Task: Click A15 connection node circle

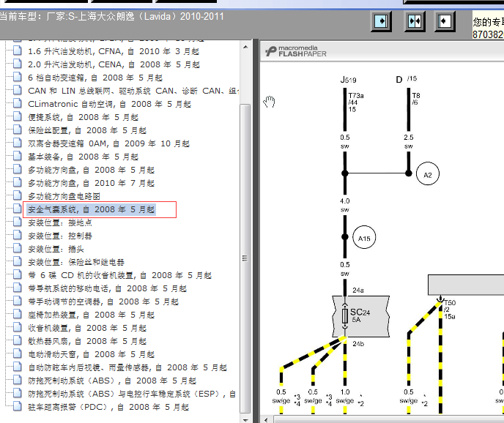Action: click(x=364, y=238)
